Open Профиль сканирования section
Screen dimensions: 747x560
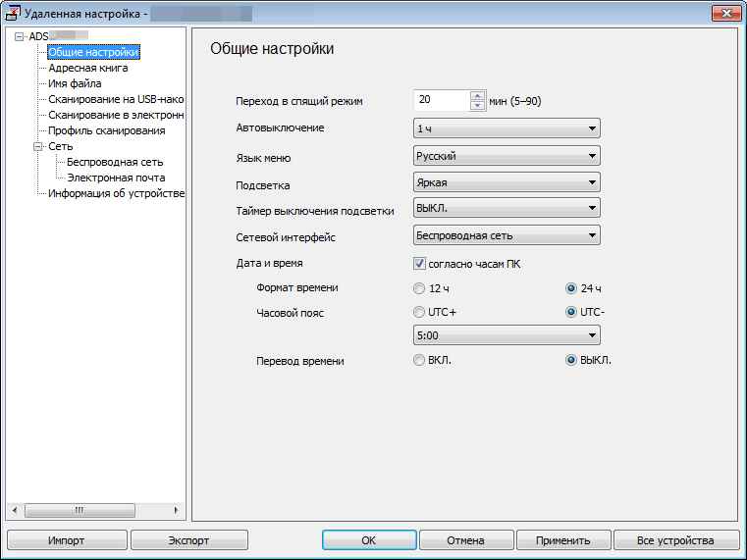pos(107,130)
